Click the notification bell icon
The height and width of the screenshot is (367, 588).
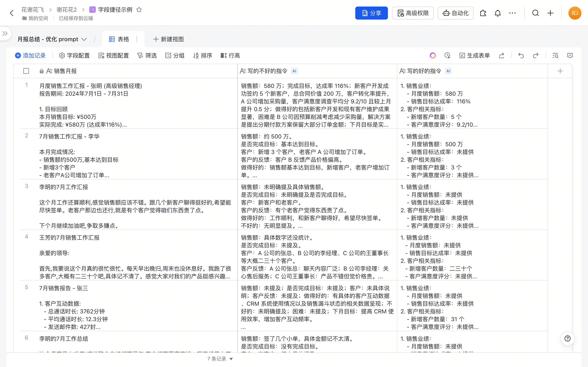(498, 13)
